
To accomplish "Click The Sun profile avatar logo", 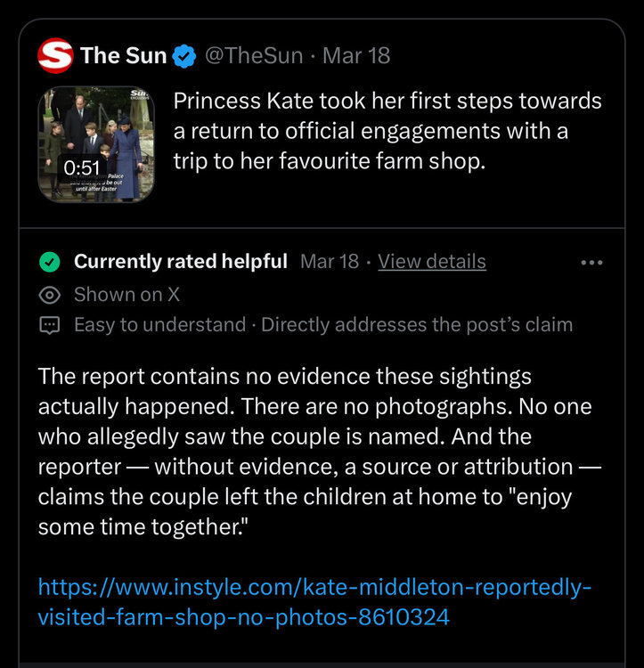I will (x=55, y=56).
